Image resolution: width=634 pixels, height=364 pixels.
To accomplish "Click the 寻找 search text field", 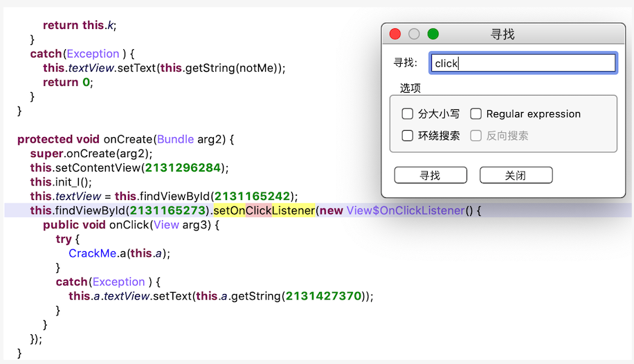I will tap(523, 63).
